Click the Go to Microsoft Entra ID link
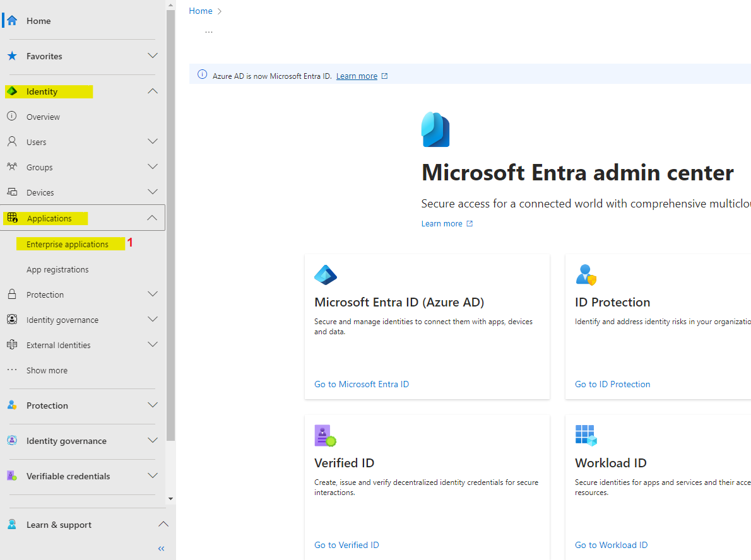The width and height of the screenshot is (751, 560). (x=362, y=384)
